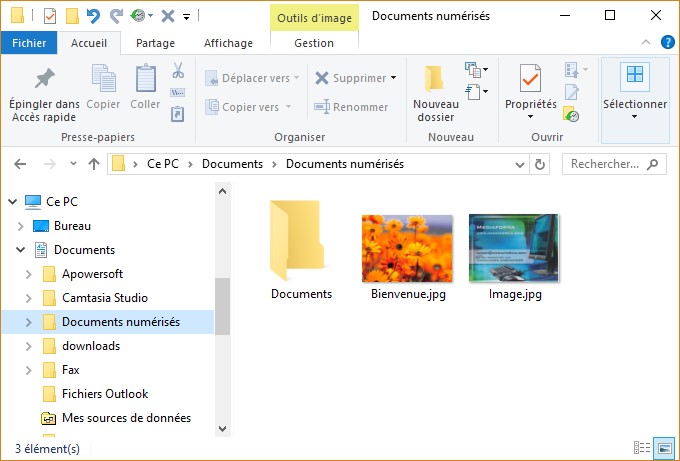The width and height of the screenshot is (680, 461).
Task: Open the Fichier menu
Action: pos(29,43)
